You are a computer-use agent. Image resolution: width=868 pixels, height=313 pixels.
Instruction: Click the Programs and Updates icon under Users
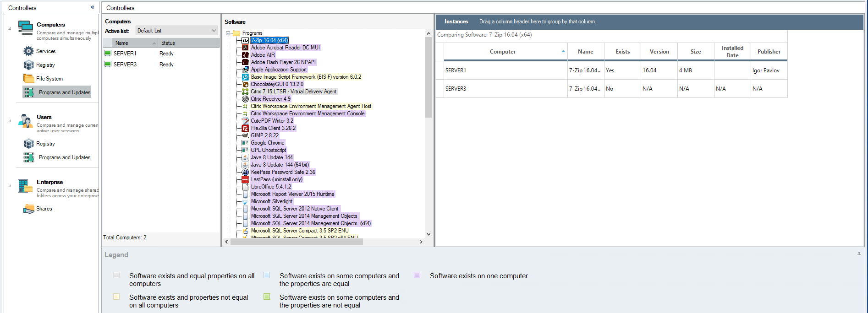[29, 157]
